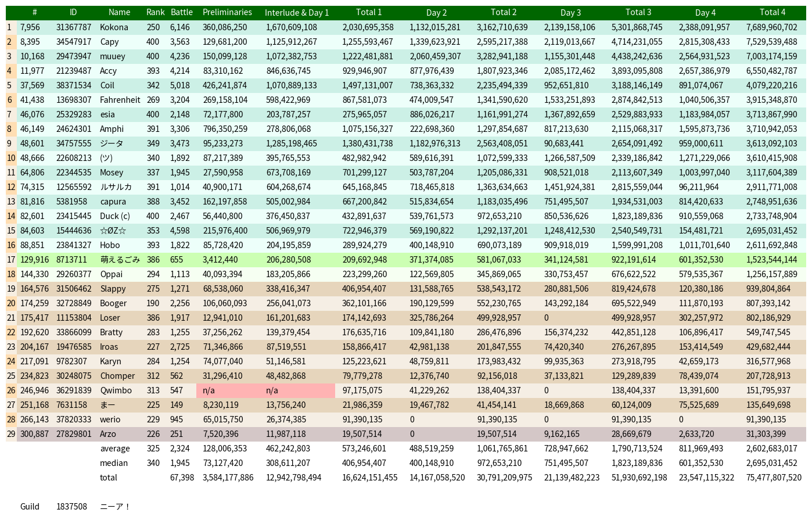Click capura's Total 3 value 1,934,531,003
Image resolution: width=812 pixels, height=520 pixels.
pyautogui.click(x=637, y=202)
